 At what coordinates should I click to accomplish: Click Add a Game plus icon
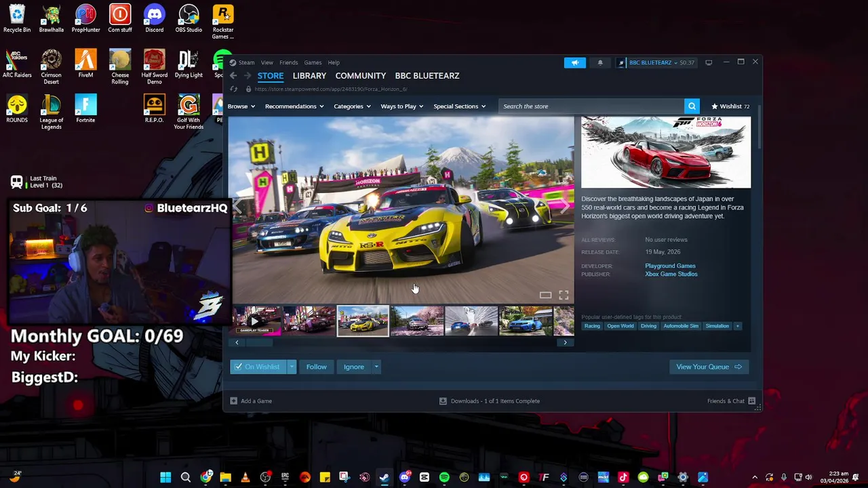(x=233, y=401)
